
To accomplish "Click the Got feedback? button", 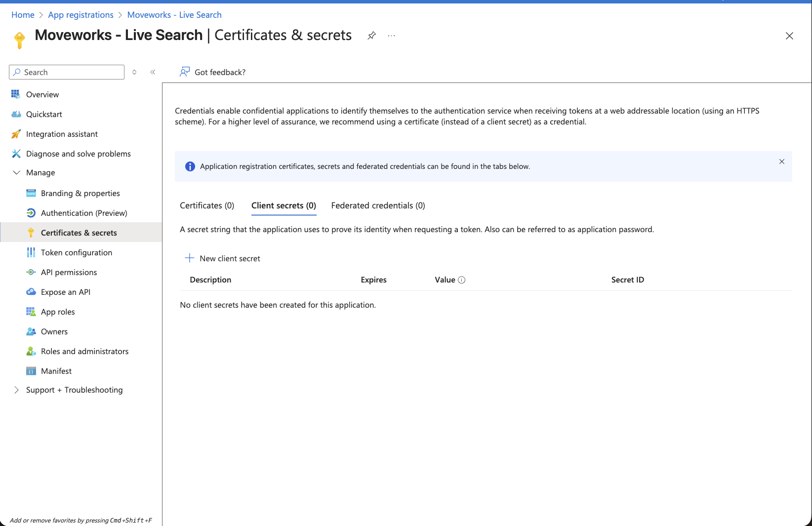I will (212, 72).
